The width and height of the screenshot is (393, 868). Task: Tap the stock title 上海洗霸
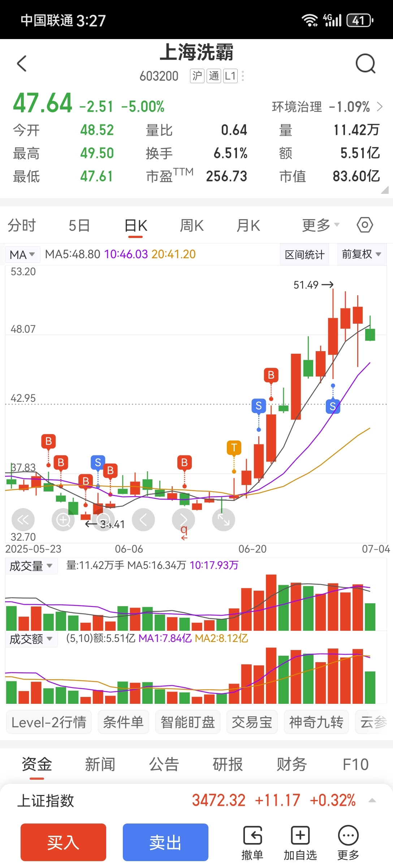point(196,52)
